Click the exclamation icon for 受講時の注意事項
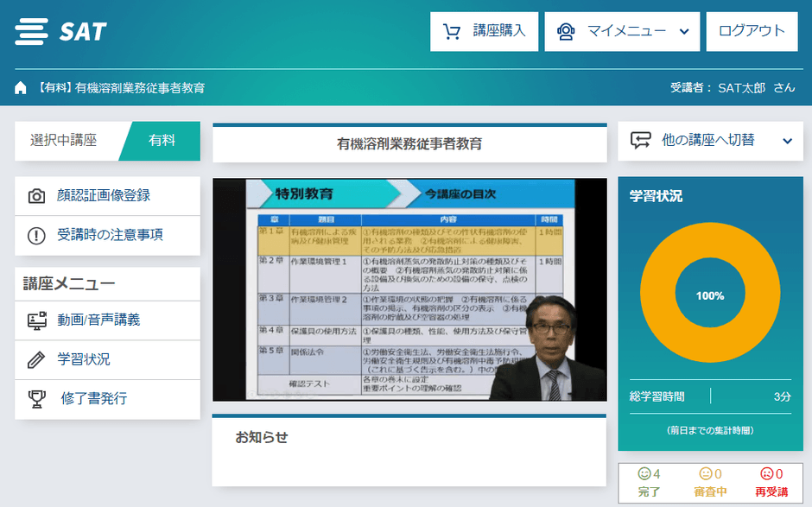812x507 pixels. (x=36, y=235)
